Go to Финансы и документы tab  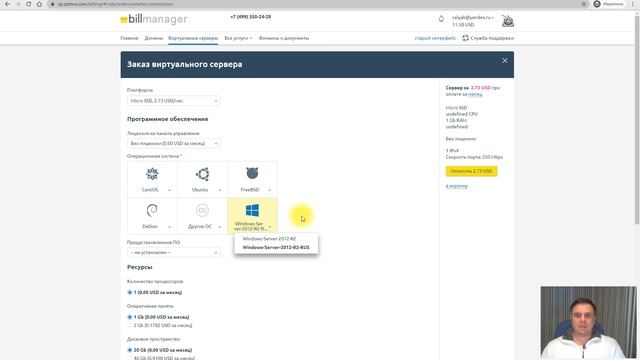click(284, 38)
